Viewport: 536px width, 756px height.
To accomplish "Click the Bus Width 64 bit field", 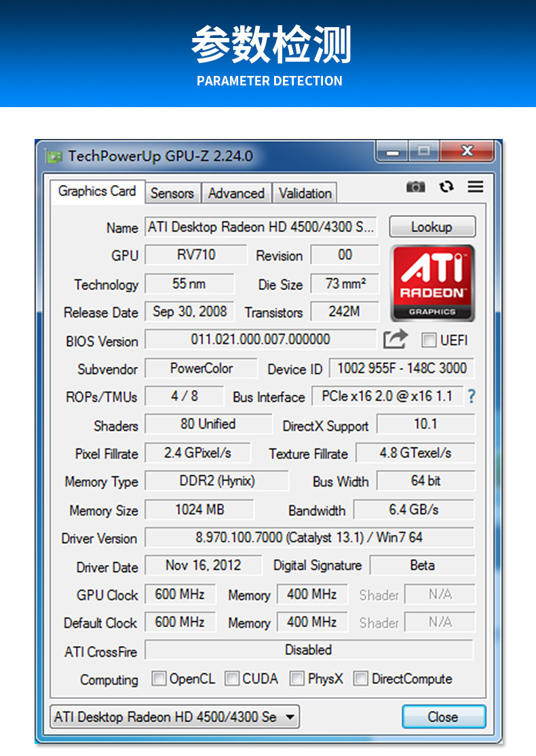I will click(426, 481).
